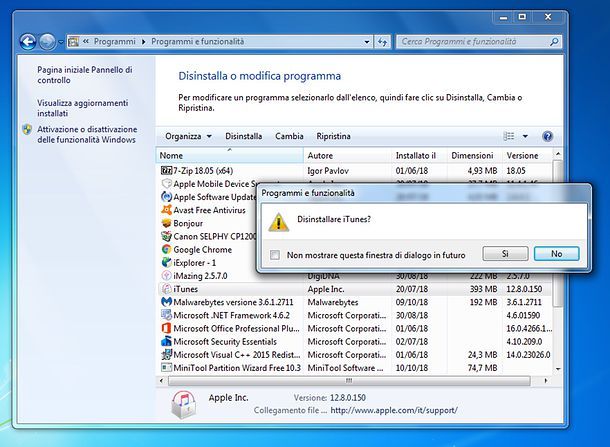This screenshot has width=610, height=447.
Task: Click the '12.8.0.150' version cell in list
Action: pyautogui.click(x=524, y=289)
